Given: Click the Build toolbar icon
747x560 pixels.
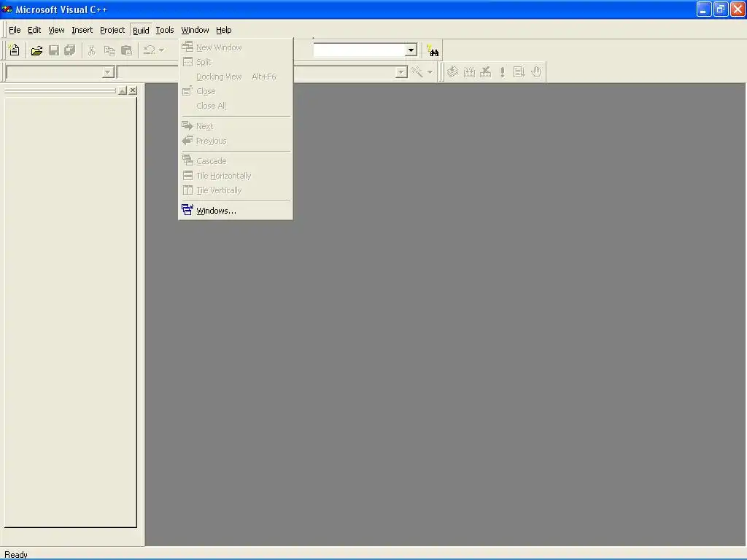Looking at the screenshot, I should [469, 72].
